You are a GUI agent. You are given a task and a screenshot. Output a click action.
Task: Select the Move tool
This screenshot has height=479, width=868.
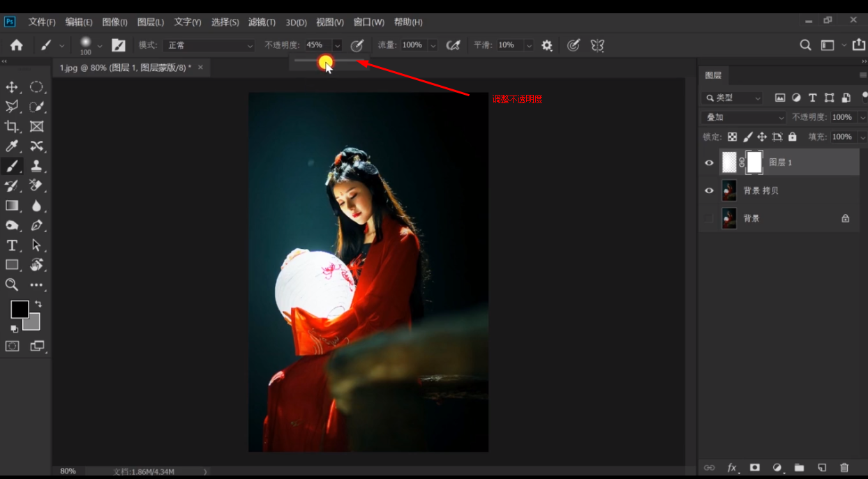tap(12, 87)
